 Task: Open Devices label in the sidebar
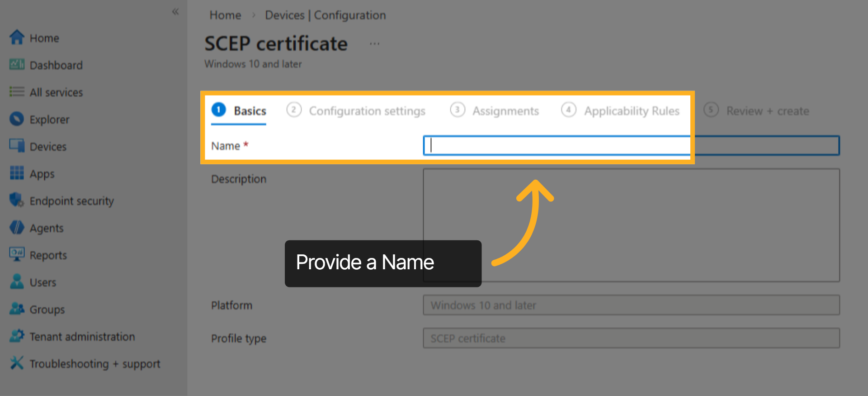pos(48,147)
